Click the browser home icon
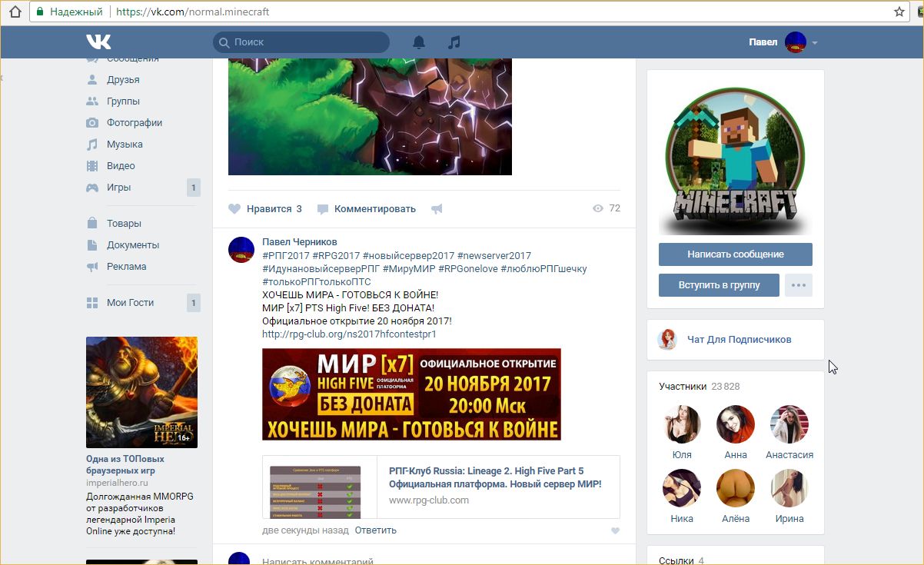 pyautogui.click(x=15, y=12)
